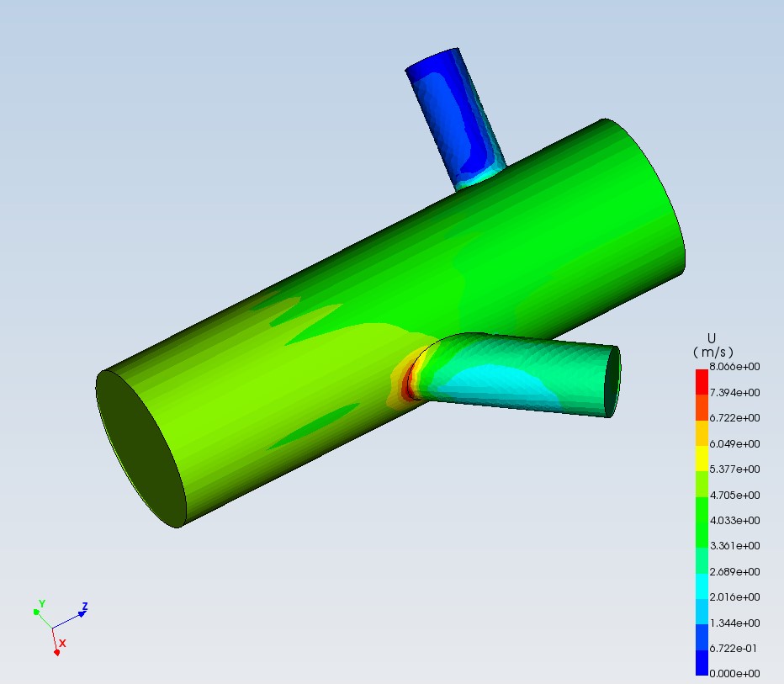Click the legend unit label (m/s)
The height and width of the screenshot is (684, 784).
pyautogui.click(x=713, y=353)
